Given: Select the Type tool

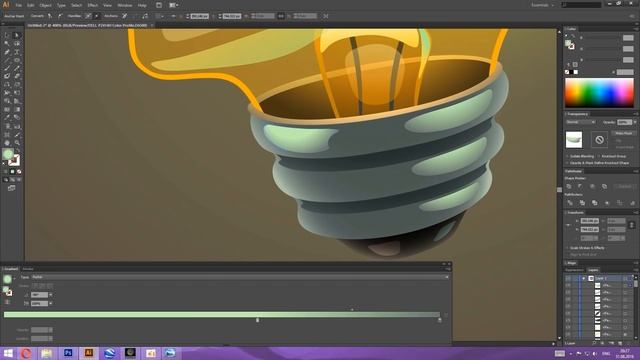Looking at the screenshot, I should pyautogui.click(x=17, y=52).
